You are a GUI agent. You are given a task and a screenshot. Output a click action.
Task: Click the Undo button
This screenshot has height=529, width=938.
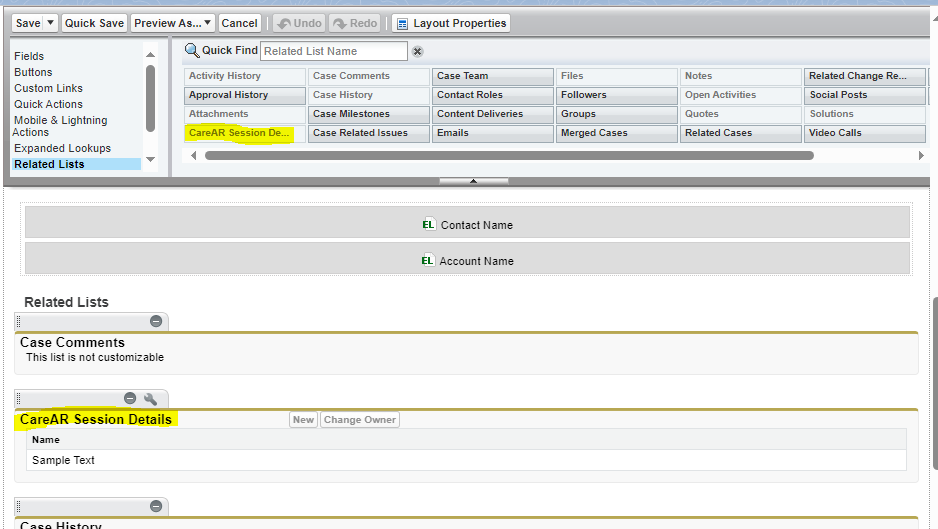[297, 23]
